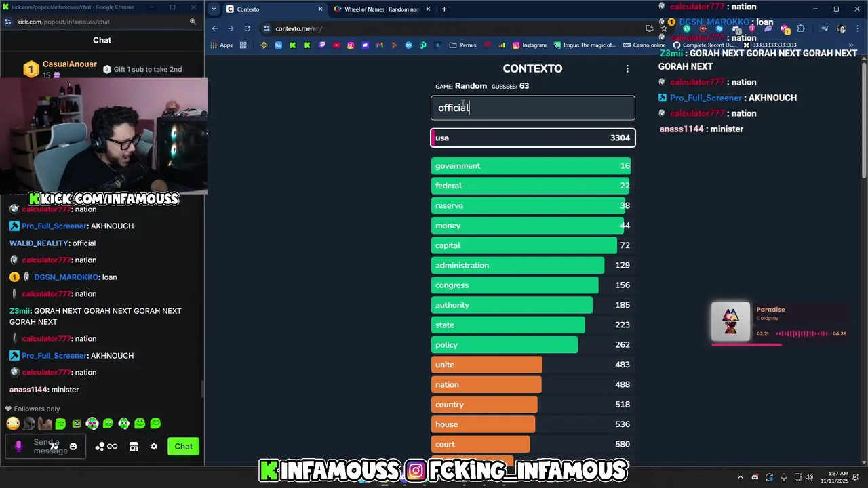Open the Gmail bookmark icon
Viewport: 868px width, 488px height.
[x=380, y=45]
